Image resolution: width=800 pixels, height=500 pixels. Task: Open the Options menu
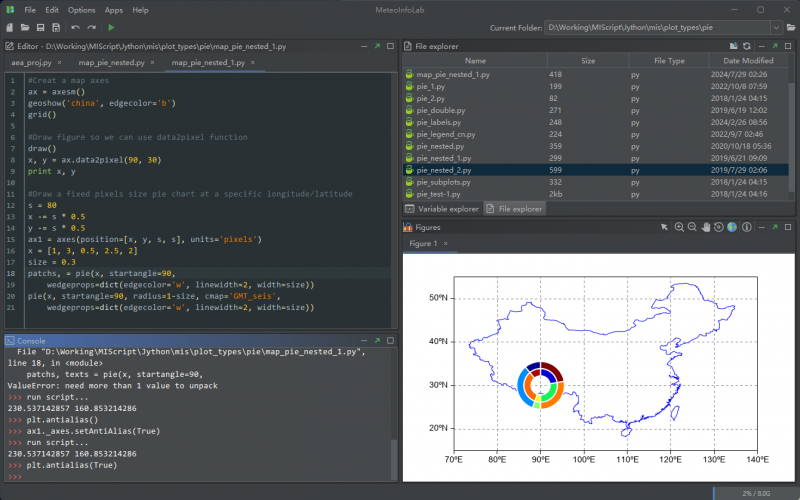[81, 9]
